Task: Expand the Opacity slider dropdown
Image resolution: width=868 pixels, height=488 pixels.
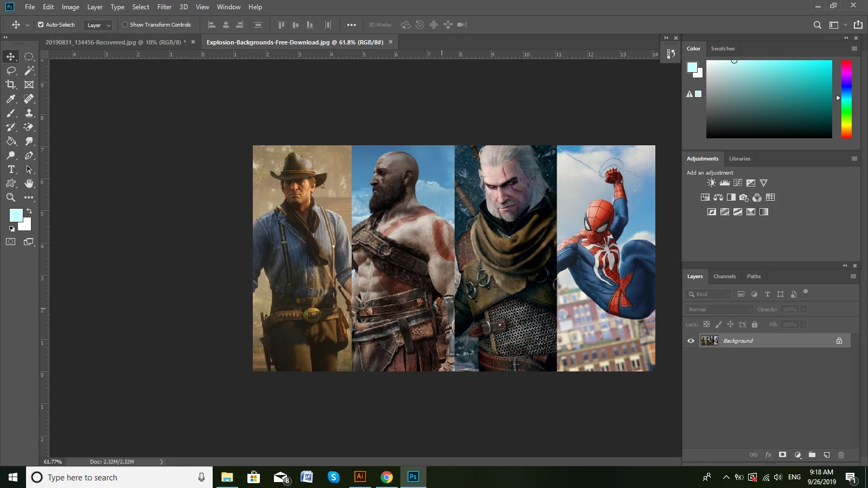Action: click(803, 309)
